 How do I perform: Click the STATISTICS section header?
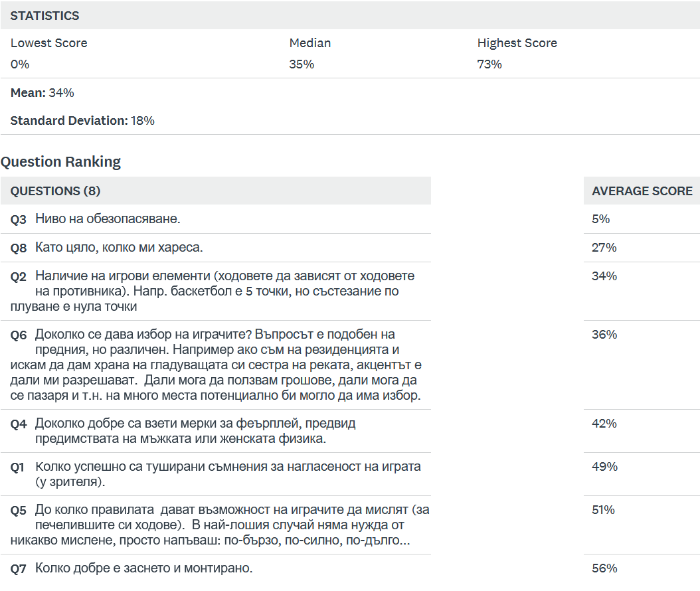click(44, 15)
